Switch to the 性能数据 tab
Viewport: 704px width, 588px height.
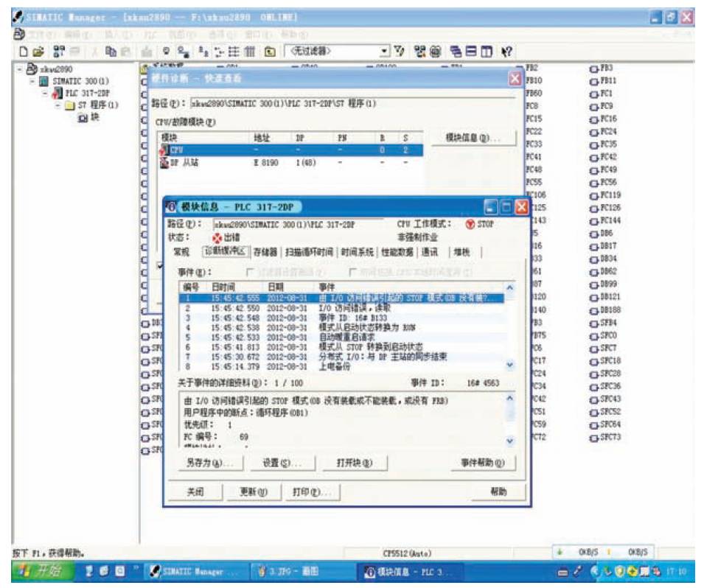click(397, 252)
